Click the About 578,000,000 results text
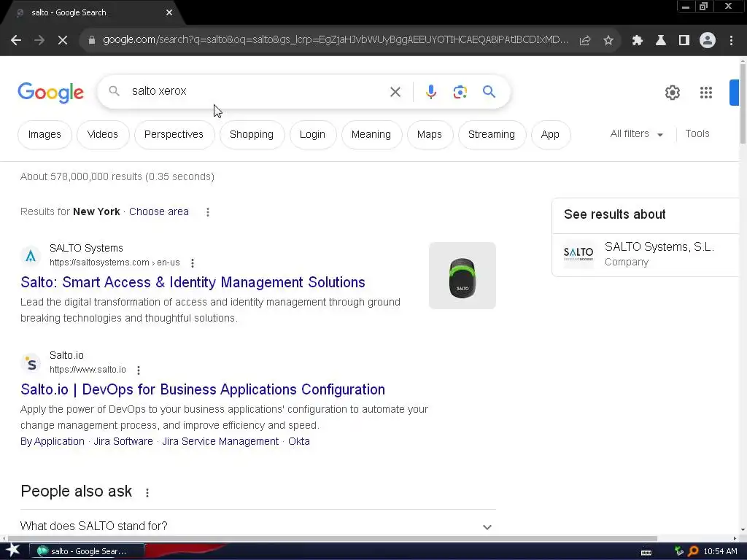Image resolution: width=747 pixels, height=560 pixels. (117, 176)
